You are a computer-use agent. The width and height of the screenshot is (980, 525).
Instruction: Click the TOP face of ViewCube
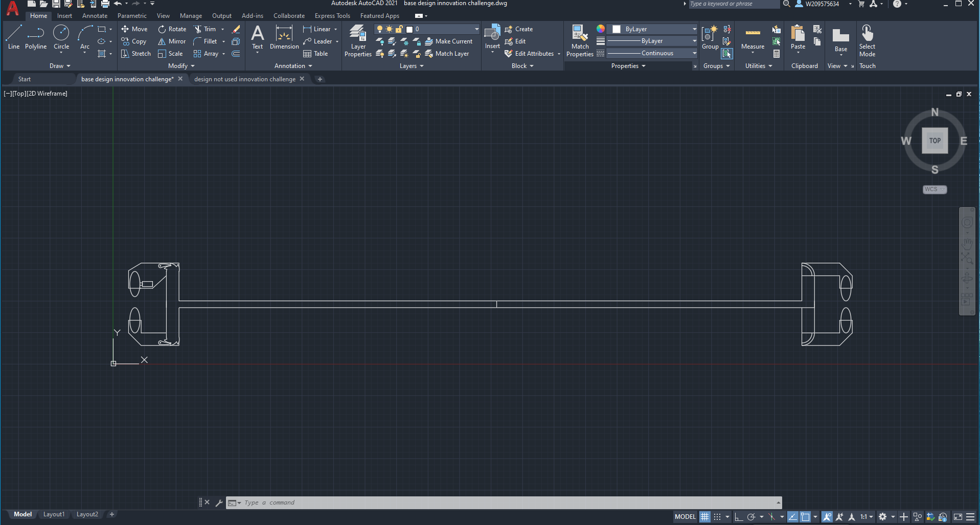click(935, 141)
